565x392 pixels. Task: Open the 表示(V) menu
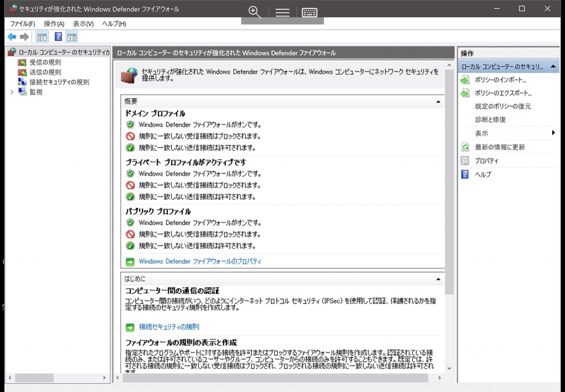[83, 24]
